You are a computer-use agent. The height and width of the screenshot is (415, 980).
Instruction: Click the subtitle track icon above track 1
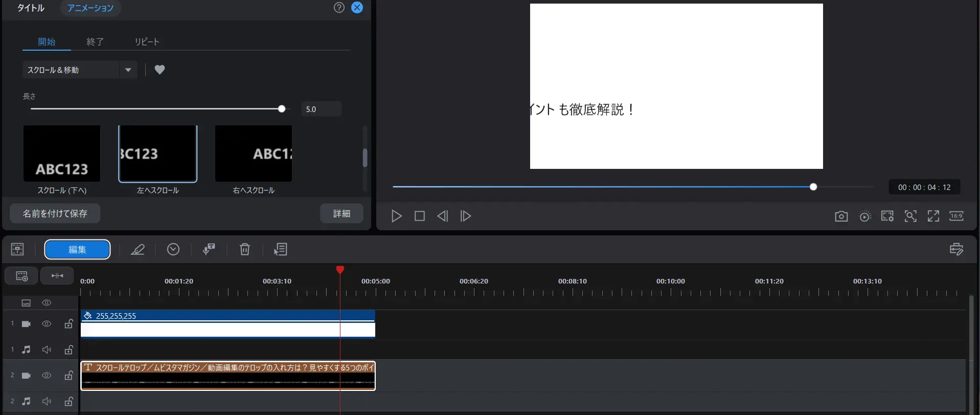[26, 303]
